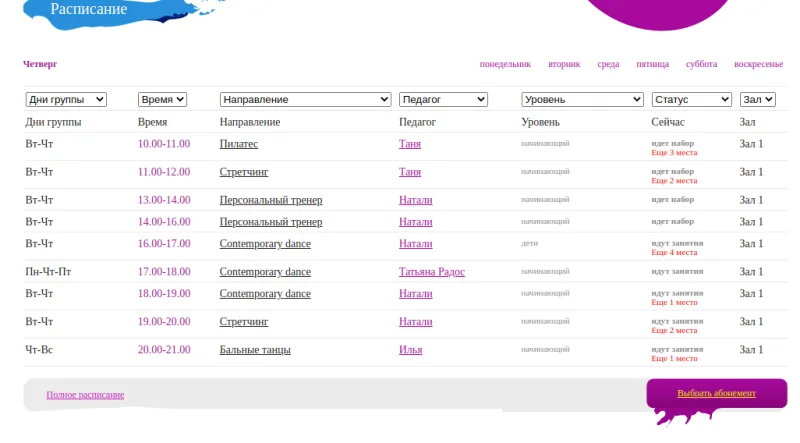The width and height of the screenshot is (800, 443).
Task: Open Contemporary dance at 16.00-17.00
Action: 265,244
